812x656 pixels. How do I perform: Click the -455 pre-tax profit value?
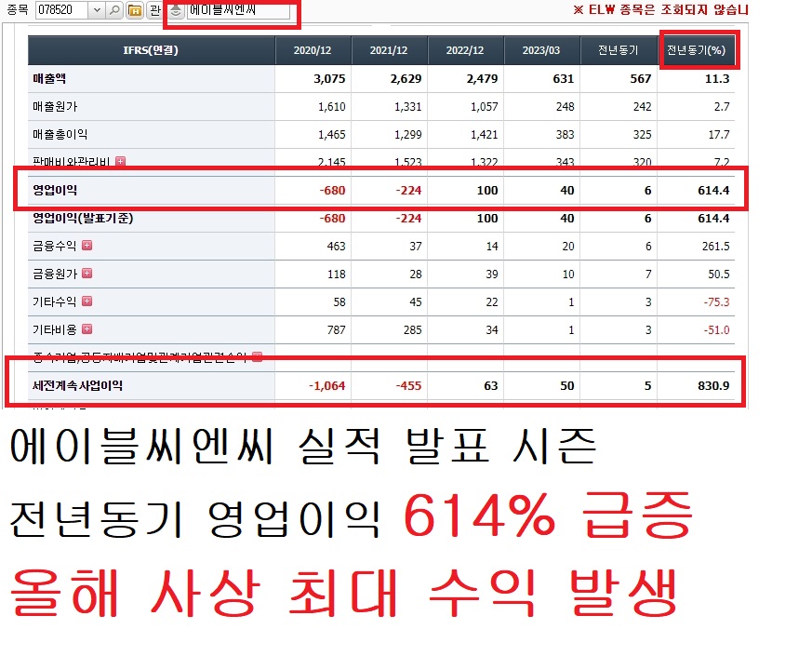pos(408,385)
